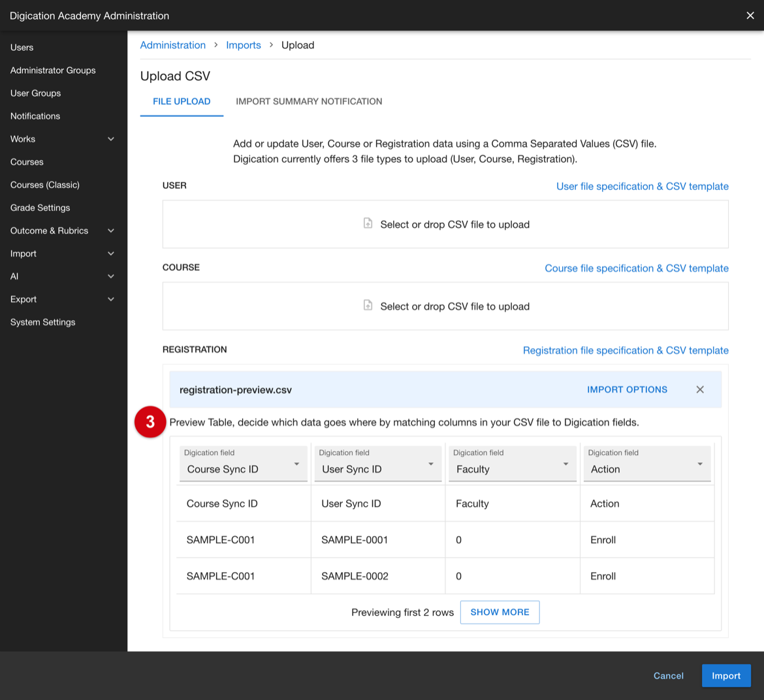Click Import Options for the registration file
This screenshot has width=764, height=700.
tap(627, 390)
